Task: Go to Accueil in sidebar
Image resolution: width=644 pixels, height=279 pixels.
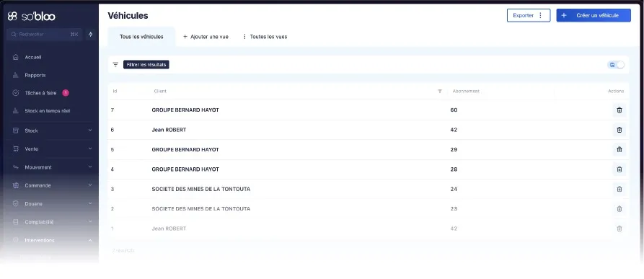Action: (33, 58)
